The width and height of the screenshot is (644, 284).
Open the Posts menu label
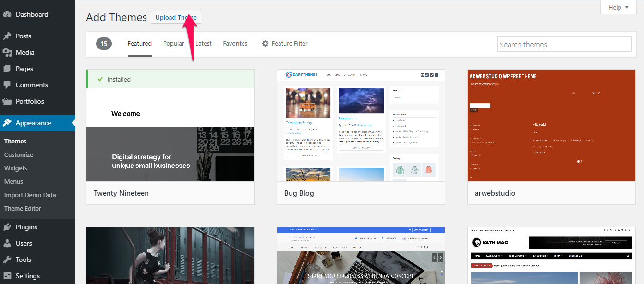tap(24, 36)
